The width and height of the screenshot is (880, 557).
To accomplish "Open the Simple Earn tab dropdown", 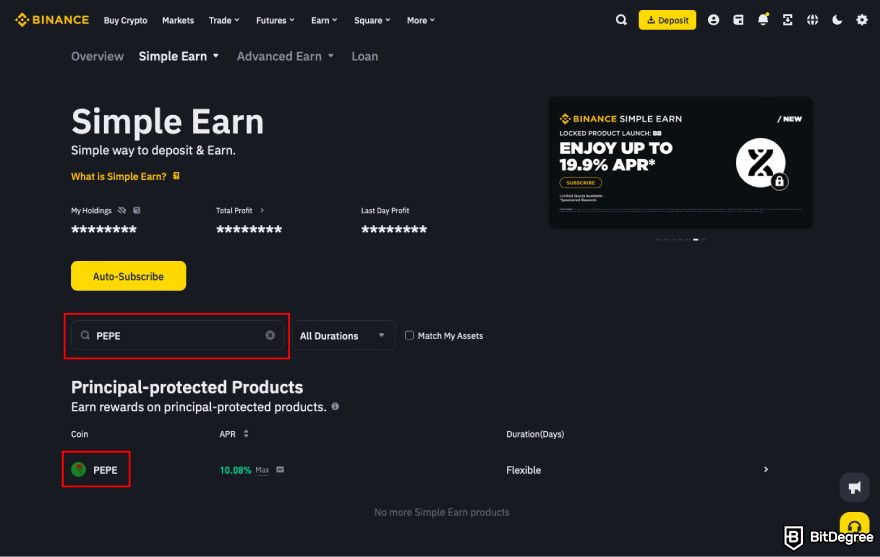I will coord(178,56).
